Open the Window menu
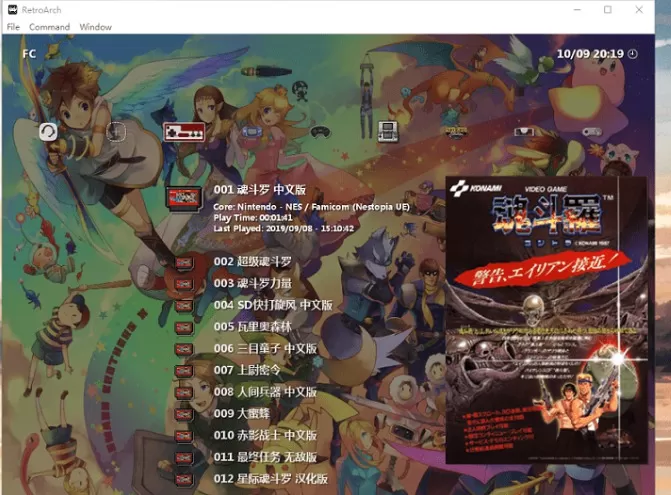The height and width of the screenshot is (495, 671). click(x=95, y=27)
